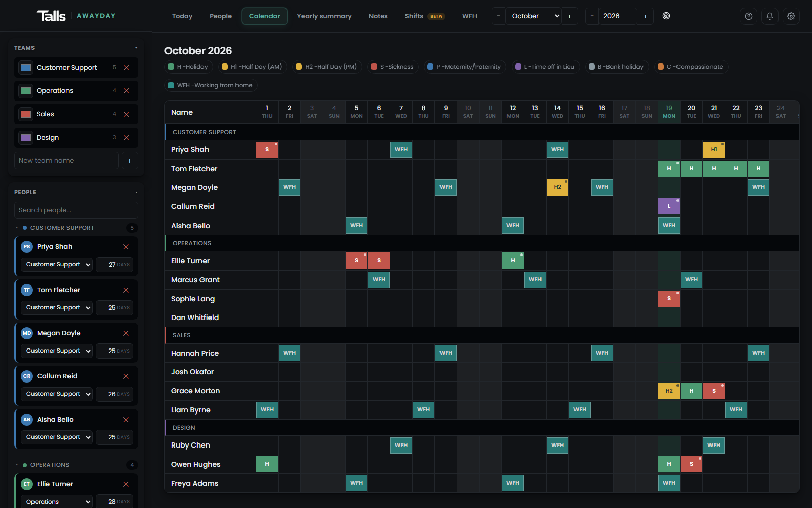Image resolution: width=812 pixels, height=508 pixels.
Task: Open the WFH tab
Action: (469, 16)
